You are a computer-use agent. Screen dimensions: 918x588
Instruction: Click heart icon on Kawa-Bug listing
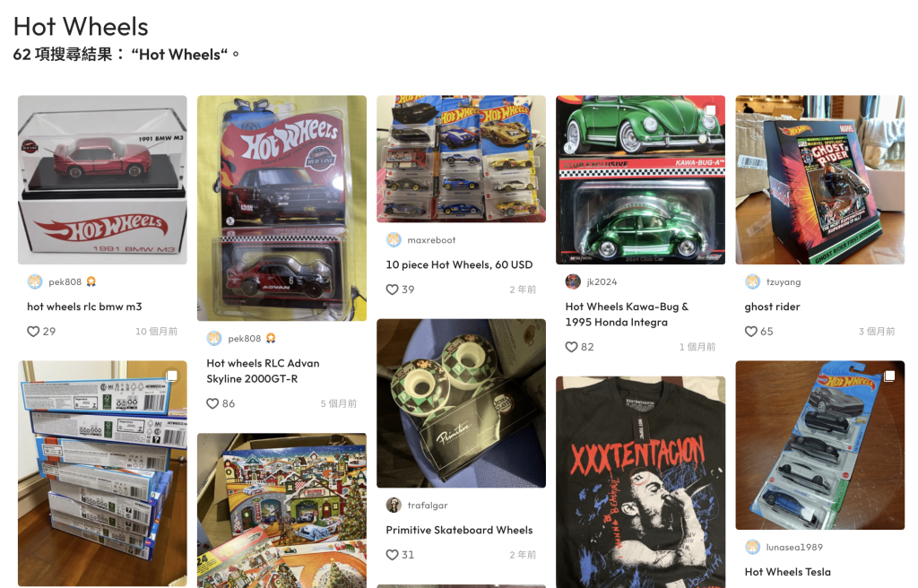coord(571,347)
